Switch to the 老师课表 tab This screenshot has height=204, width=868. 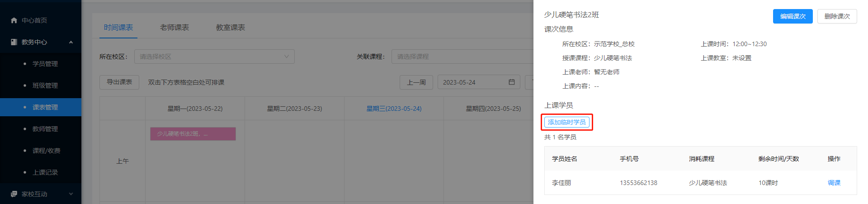[x=175, y=28]
